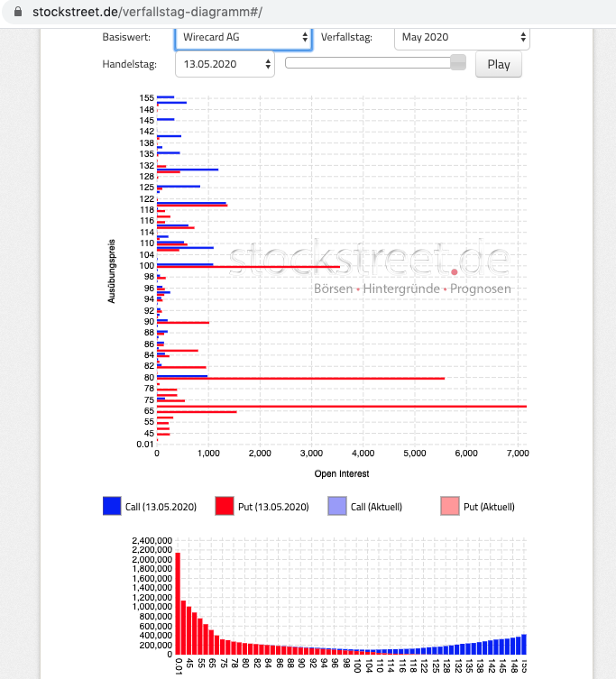Expand the Verfallstag dropdown showing May 2020

pos(462,37)
